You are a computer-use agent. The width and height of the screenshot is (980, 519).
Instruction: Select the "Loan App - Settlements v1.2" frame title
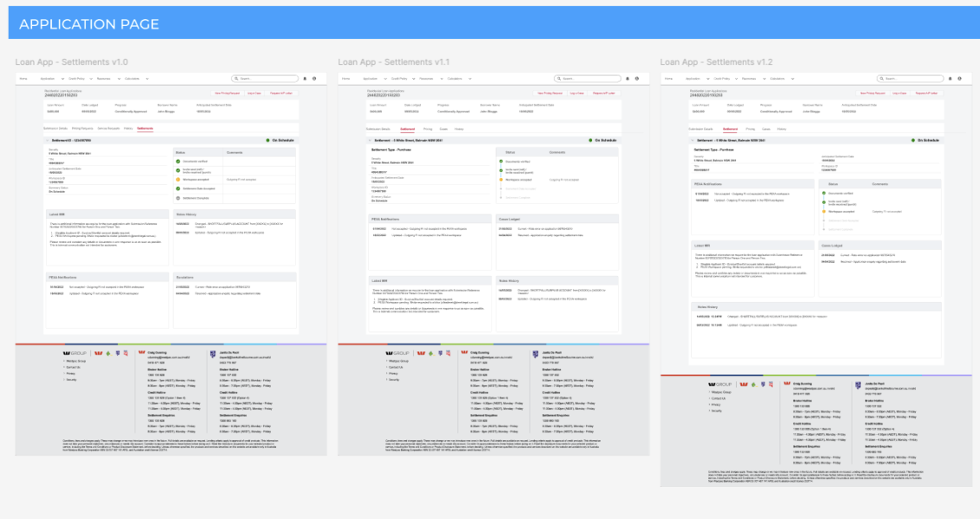click(716, 61)
